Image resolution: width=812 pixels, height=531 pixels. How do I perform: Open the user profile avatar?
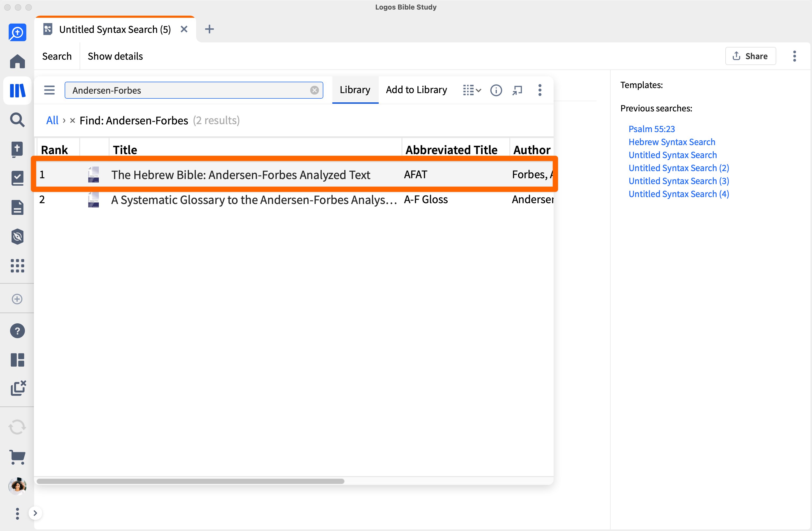[17, 486]
